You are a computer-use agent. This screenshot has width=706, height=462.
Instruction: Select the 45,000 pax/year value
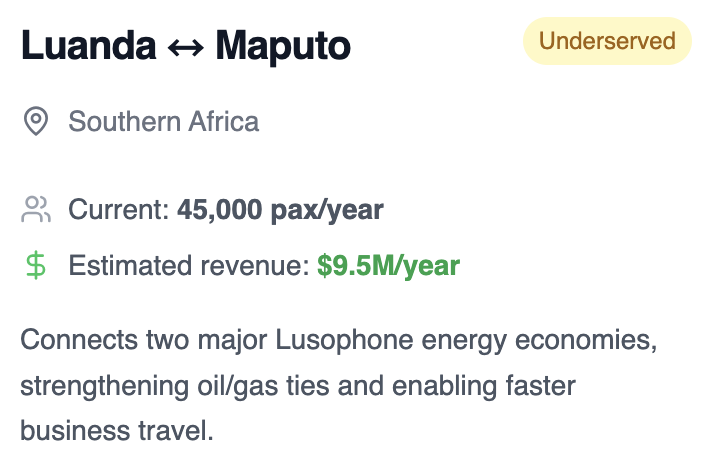point(280,210)
